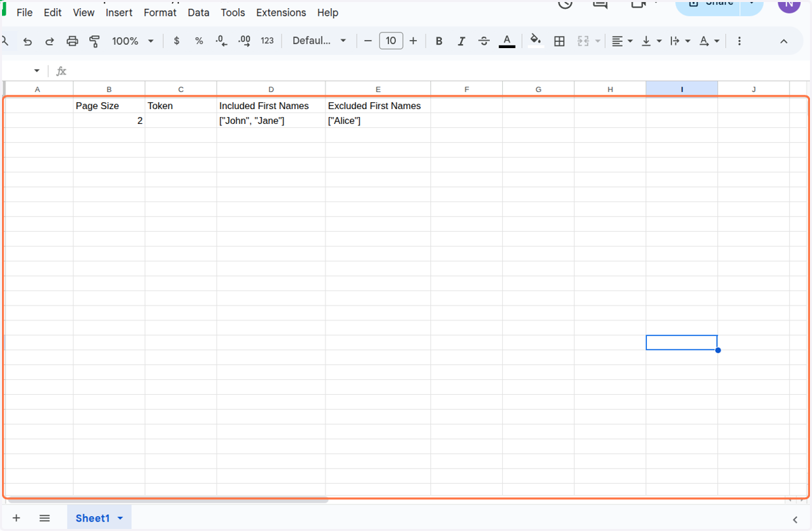Format as currency with dollar icon

point(177,41)
